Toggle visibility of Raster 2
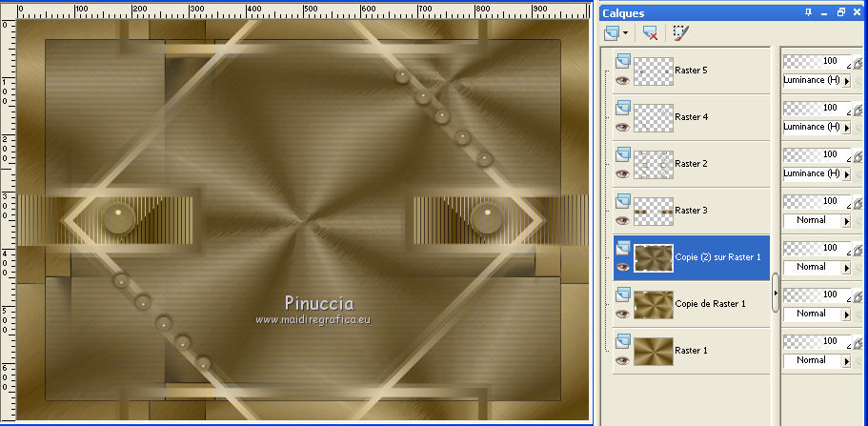 (x=623, y=173)
